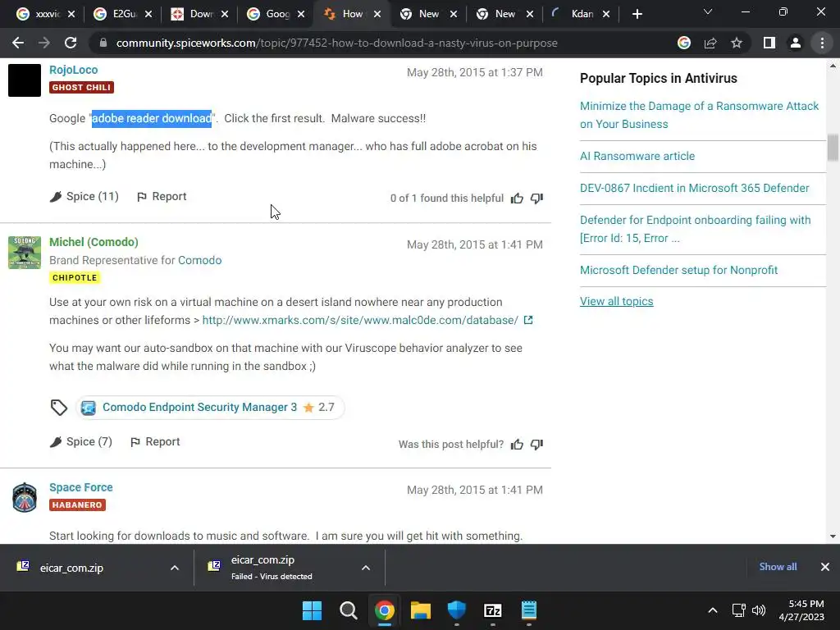Spice Michel (Comodo)'s post
Image resolution: width=840 pixels, height=630 pixels.
coord(81,442)
